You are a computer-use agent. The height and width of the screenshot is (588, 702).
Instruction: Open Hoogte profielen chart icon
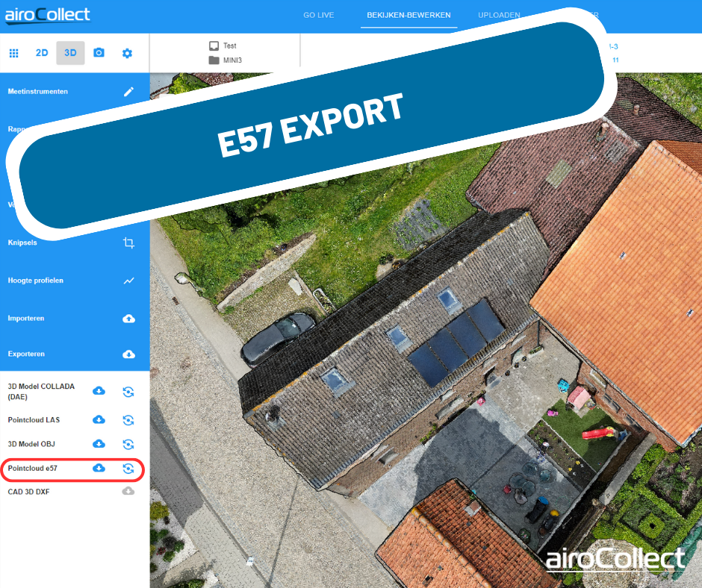pos(128,281)
